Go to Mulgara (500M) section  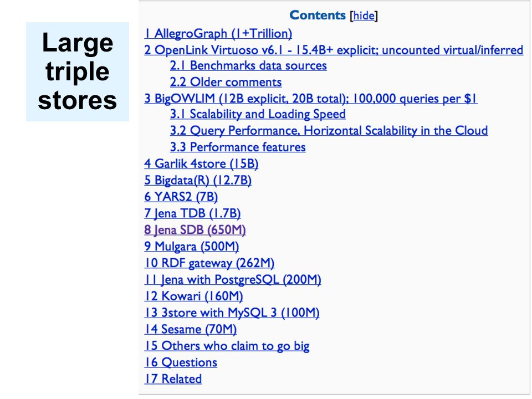[x=191, y=247]
